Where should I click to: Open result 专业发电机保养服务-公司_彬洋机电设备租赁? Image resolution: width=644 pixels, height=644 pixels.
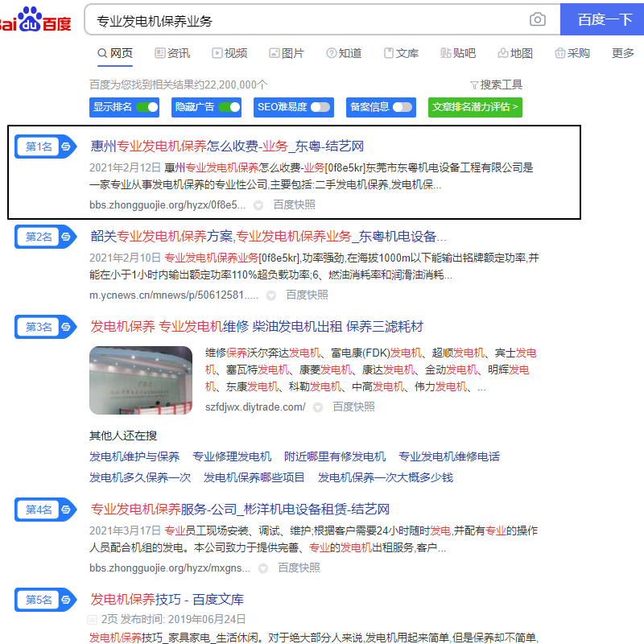point(240,510)
